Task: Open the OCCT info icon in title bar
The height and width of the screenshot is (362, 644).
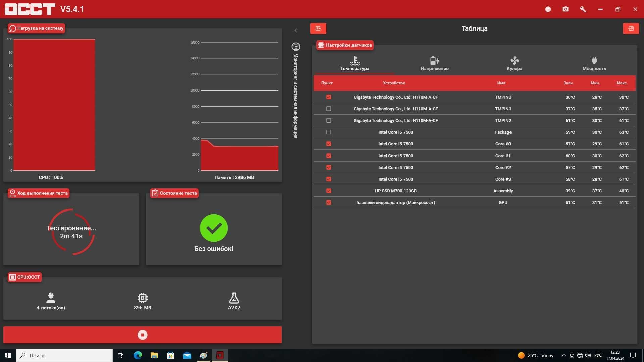Action: [x=548, y=9]
